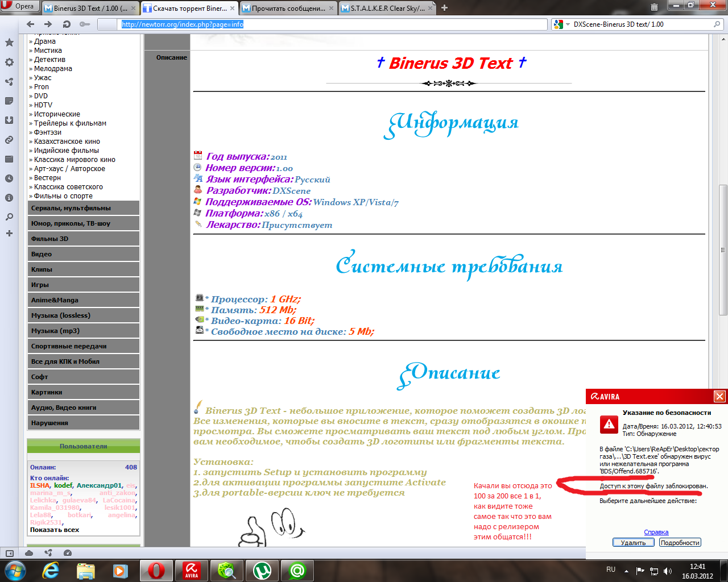Click Удалить button in Avira alert

click(633, 543)
